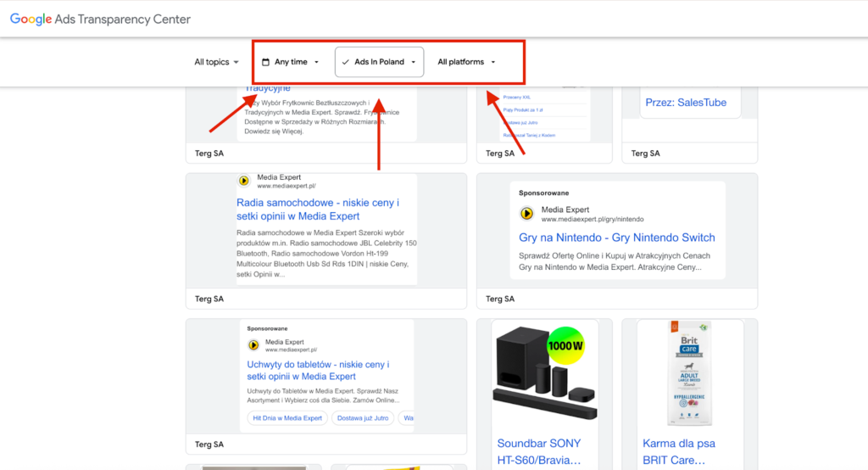
Task: Expand the Any time date filter
Action: [291, 62]
